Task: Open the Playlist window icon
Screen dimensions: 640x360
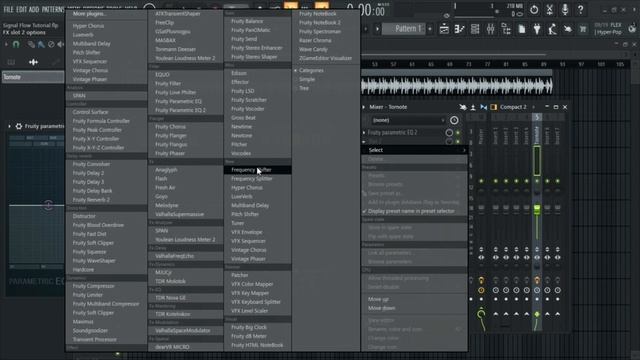Action: click(444, 29)
